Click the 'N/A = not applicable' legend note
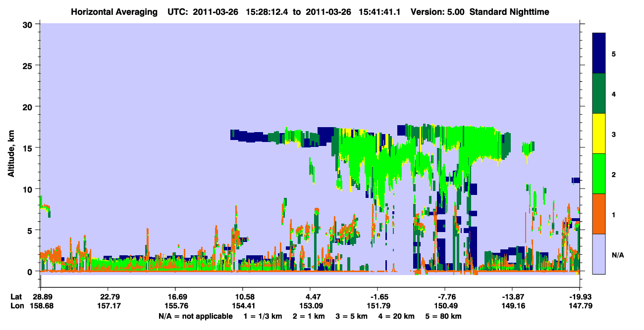644x330 pixels. coord(195,316)
